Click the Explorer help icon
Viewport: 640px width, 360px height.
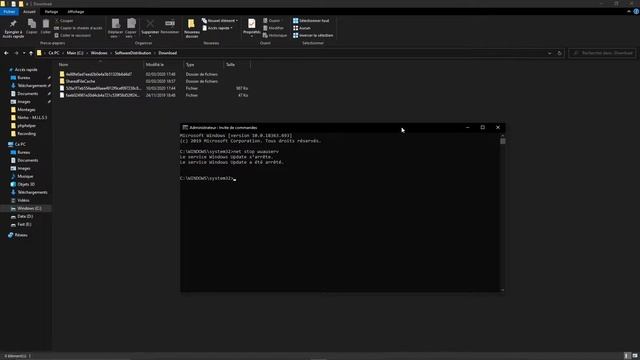636,11
